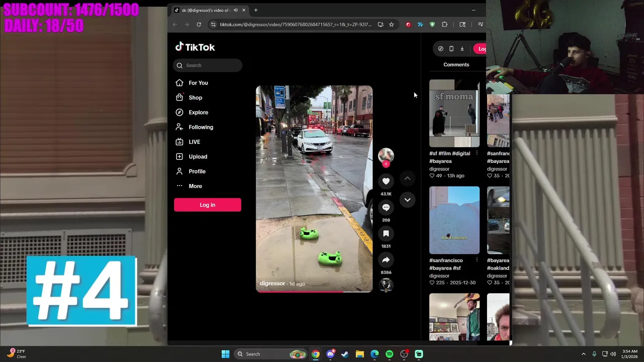Click the download desktop app icon

(462, 49)
